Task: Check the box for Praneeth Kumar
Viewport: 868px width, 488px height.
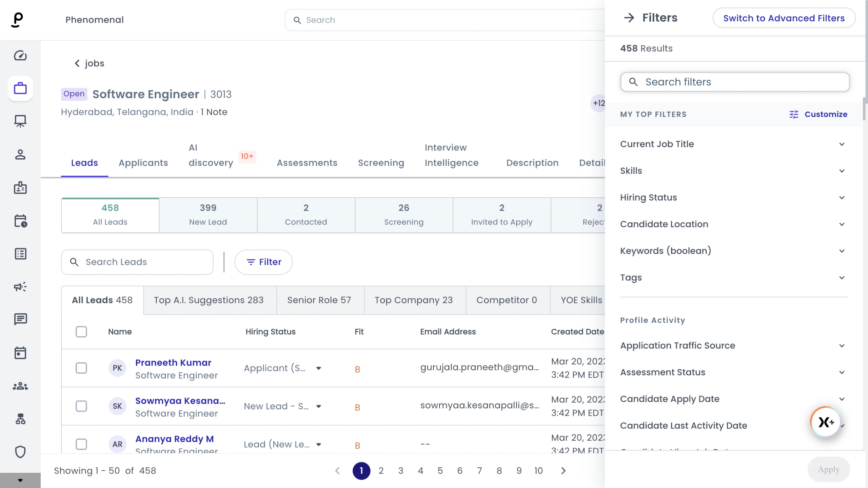Action: pyautogui.click(x=81, y=368)
